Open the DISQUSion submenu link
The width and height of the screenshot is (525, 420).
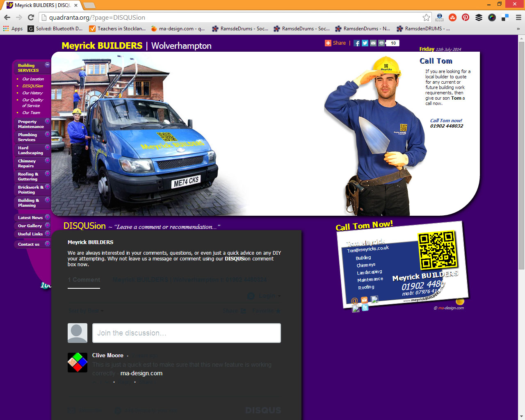(32, 86)
